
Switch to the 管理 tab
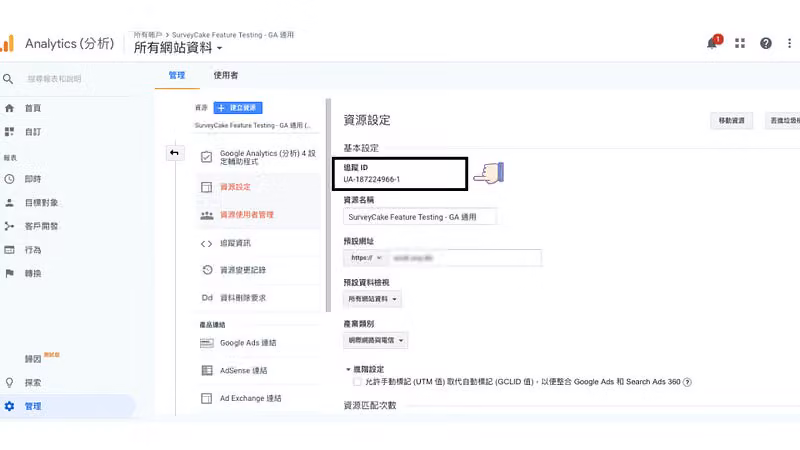click(x=177, y=76)
